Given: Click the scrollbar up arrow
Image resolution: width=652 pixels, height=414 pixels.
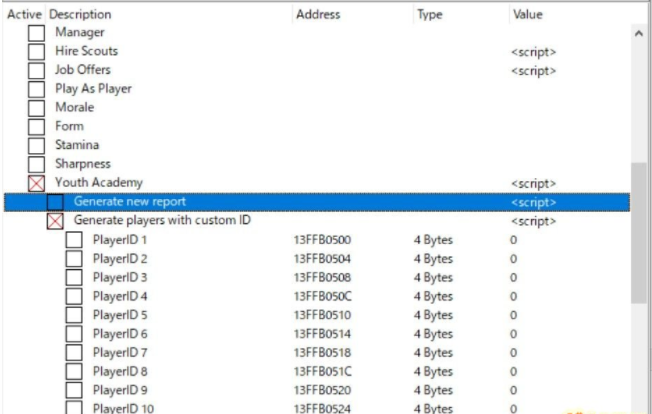Looking at the screenshot, I should pos(639,34).
